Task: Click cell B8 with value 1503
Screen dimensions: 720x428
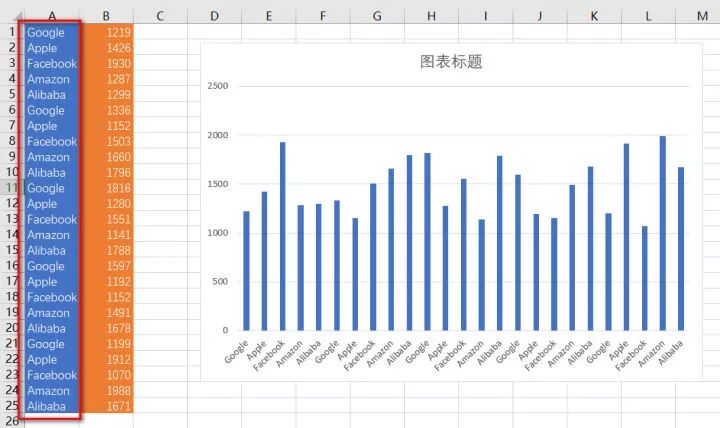Action: [106, 141]
